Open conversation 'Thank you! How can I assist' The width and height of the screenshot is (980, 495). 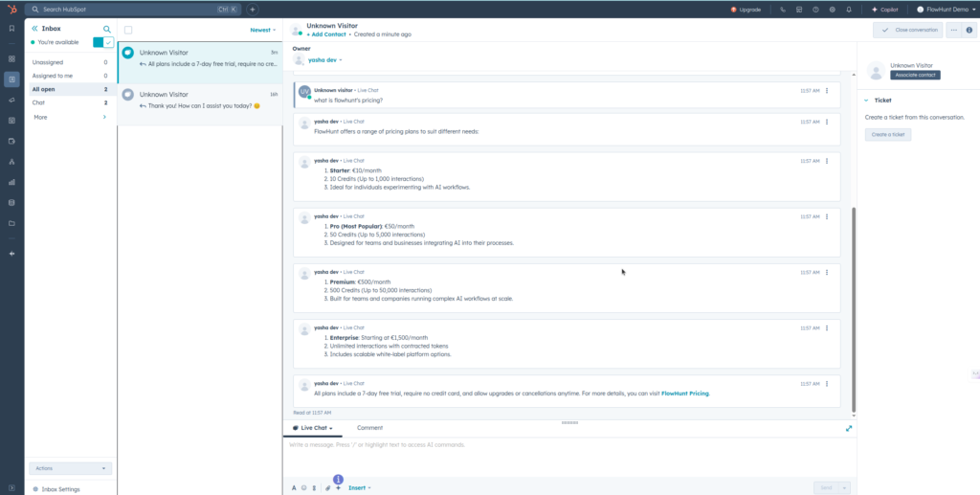[x=200, y=104]
